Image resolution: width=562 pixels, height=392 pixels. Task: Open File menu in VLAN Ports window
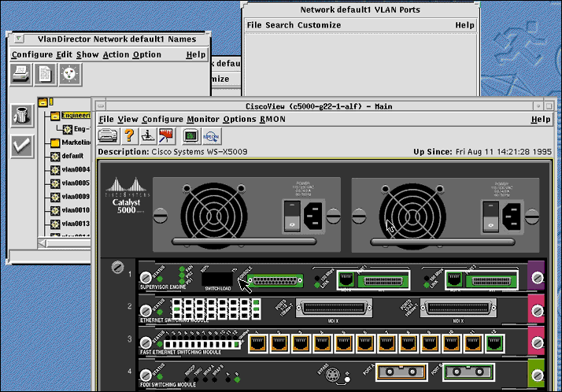point(254,25)
